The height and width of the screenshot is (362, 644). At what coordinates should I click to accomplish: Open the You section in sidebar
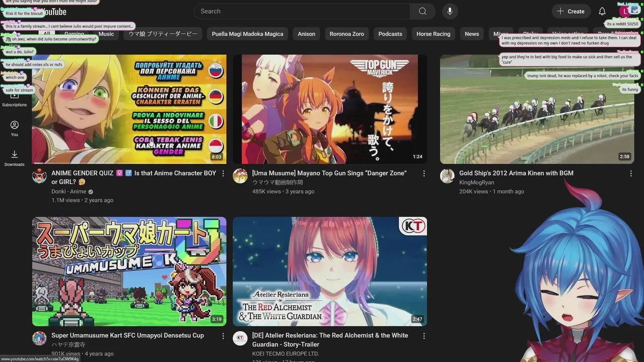point(15,128)
